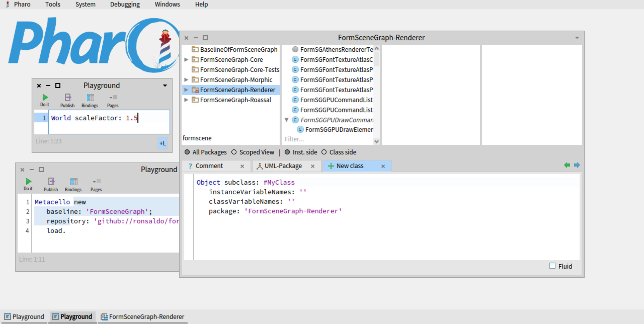
Task: Select the FormSGGPUDrawElemen class
Action: point(339,130)
